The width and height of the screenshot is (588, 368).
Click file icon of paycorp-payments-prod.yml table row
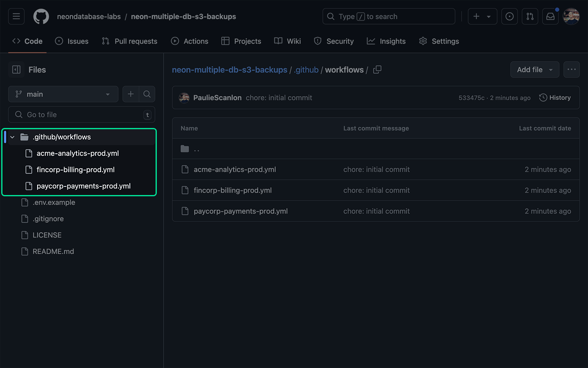[185, 211]
